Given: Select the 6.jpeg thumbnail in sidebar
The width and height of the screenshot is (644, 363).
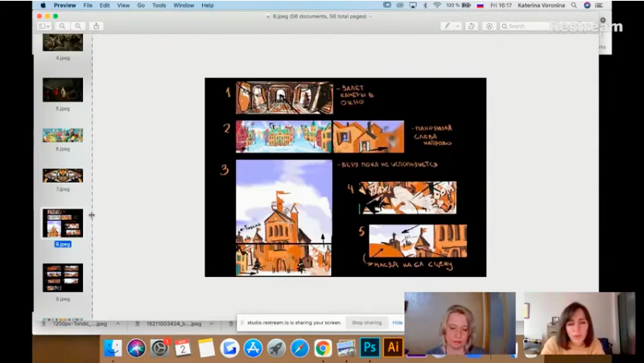Looking at the screenshot, I should pos(63,135).
